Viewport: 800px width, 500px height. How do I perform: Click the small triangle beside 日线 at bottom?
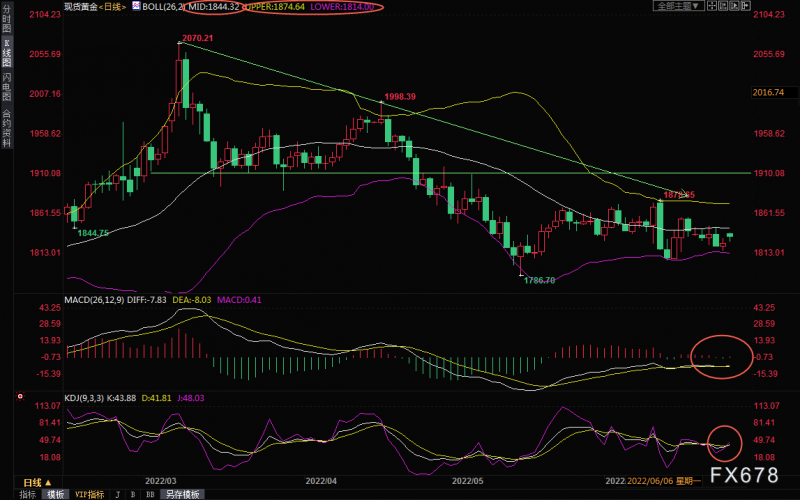coord(48,483)
